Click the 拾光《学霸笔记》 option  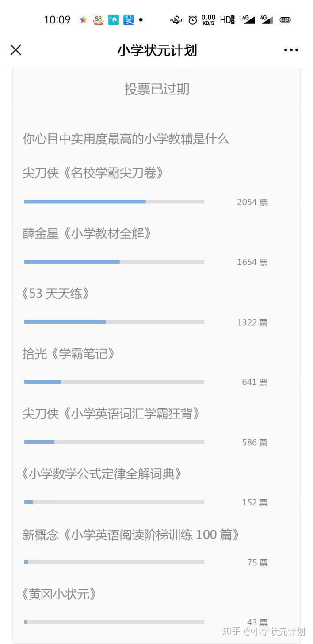click(69, 354)
